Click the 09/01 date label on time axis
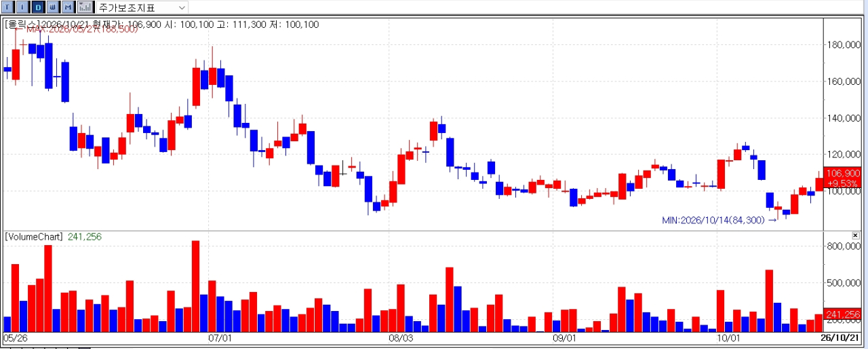 coord(564,337)
